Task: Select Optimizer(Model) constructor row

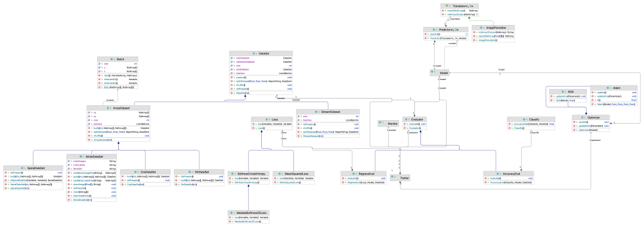Action: (590, 130)
